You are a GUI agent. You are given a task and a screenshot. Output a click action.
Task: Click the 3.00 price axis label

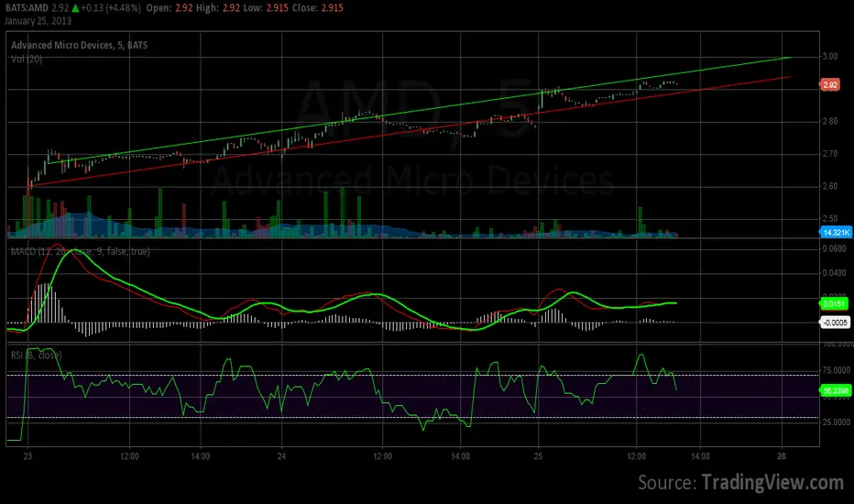pos(830,57)
